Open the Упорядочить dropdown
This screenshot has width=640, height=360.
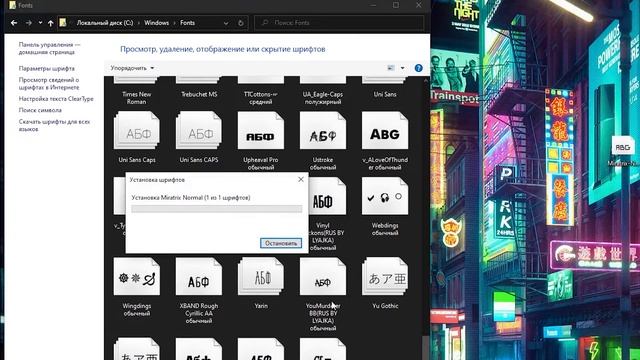tap(132, 68)
